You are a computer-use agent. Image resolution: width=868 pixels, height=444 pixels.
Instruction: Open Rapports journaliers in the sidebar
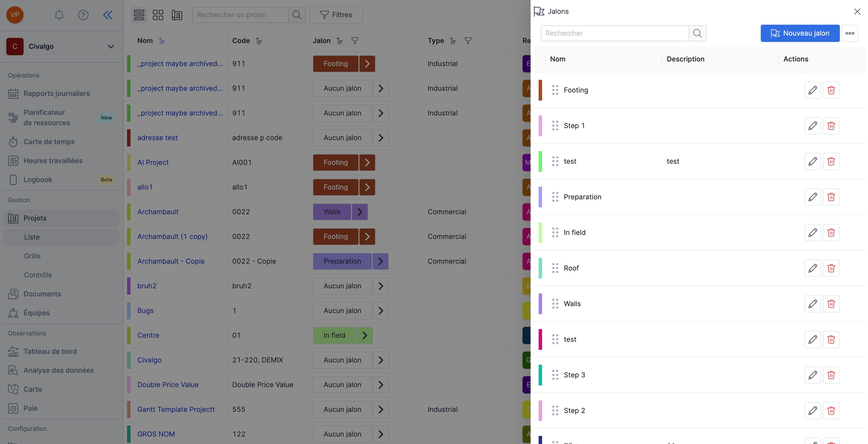(57, 93)
